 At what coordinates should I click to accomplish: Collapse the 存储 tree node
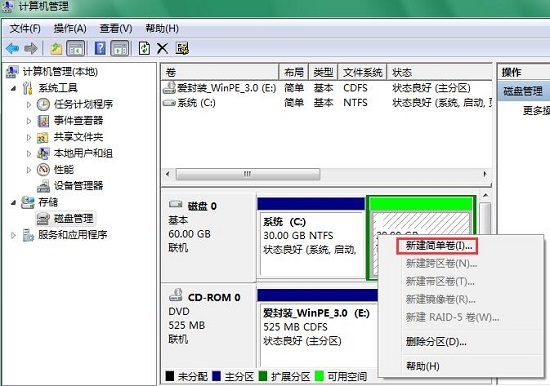(x=13, y=202)
